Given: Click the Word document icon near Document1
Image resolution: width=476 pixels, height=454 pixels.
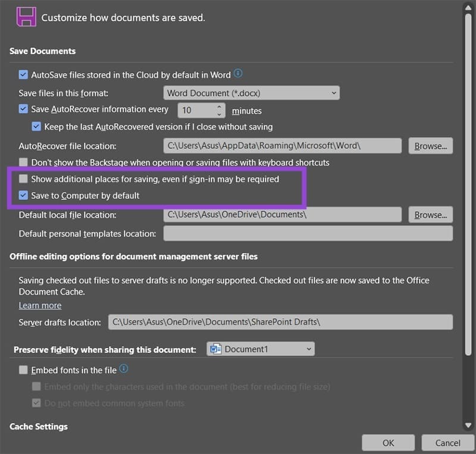Looking at the screenshot, I should click(217, 350).
